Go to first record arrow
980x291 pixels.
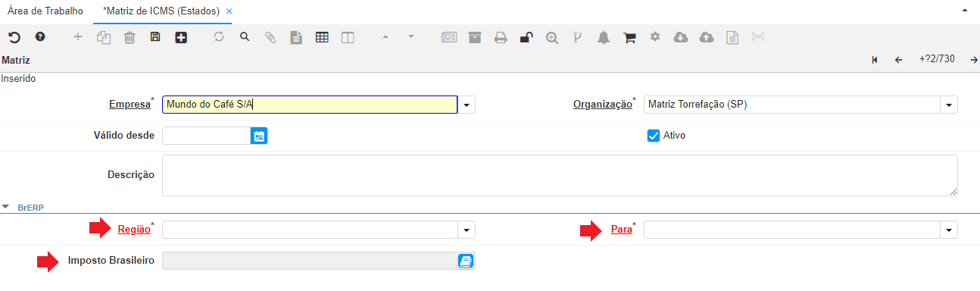(875, 59)
